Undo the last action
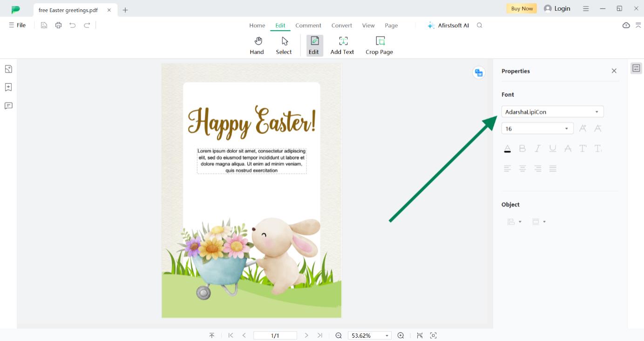Image resolution: width=644 pixels, height=341 pixels. [73, 25]
